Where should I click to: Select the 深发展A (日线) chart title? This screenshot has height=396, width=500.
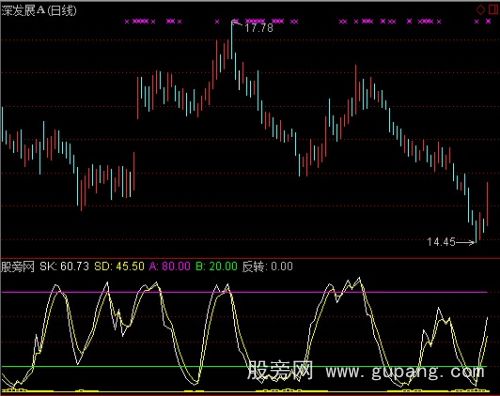[x=39, y=11]
